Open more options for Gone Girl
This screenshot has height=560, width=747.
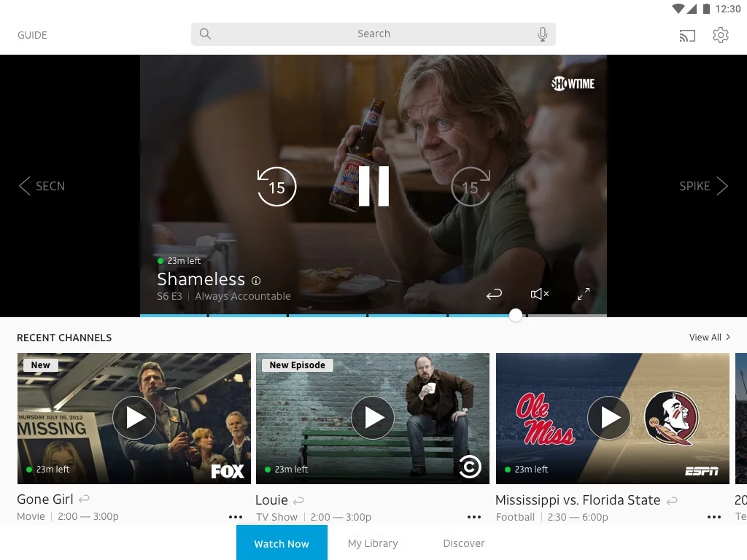coord(236,517)
